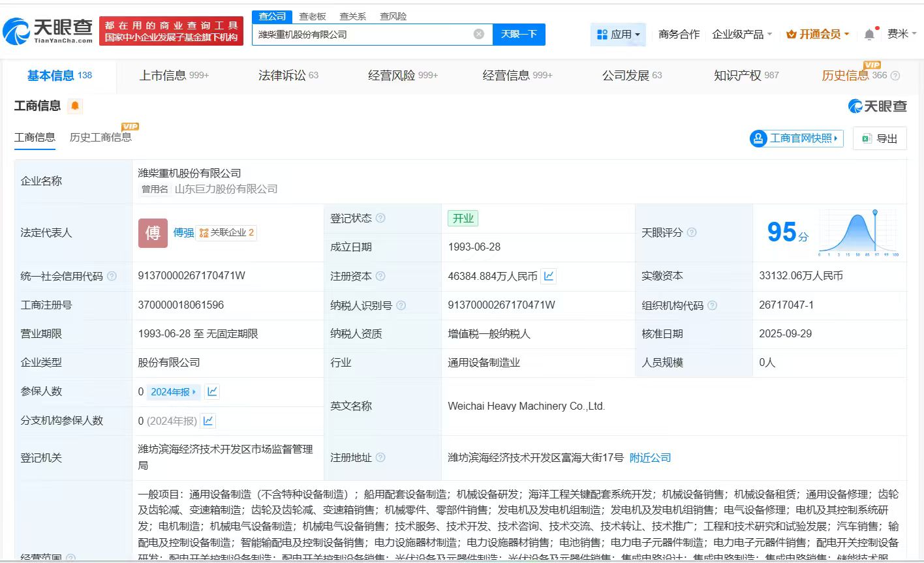Screen dimensions: 924x563
Task: Expand the 2024年报 year selector
Action: 174,391
